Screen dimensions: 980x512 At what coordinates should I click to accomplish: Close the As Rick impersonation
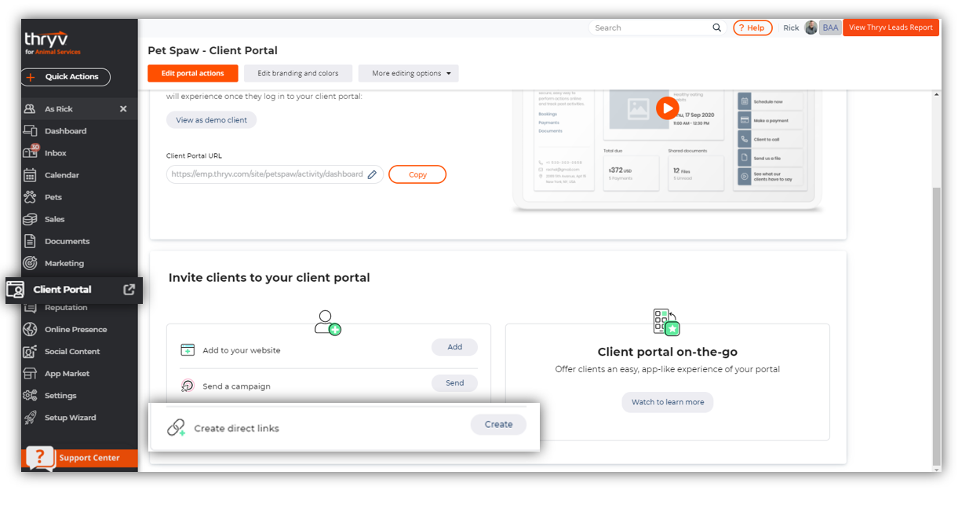123,109
